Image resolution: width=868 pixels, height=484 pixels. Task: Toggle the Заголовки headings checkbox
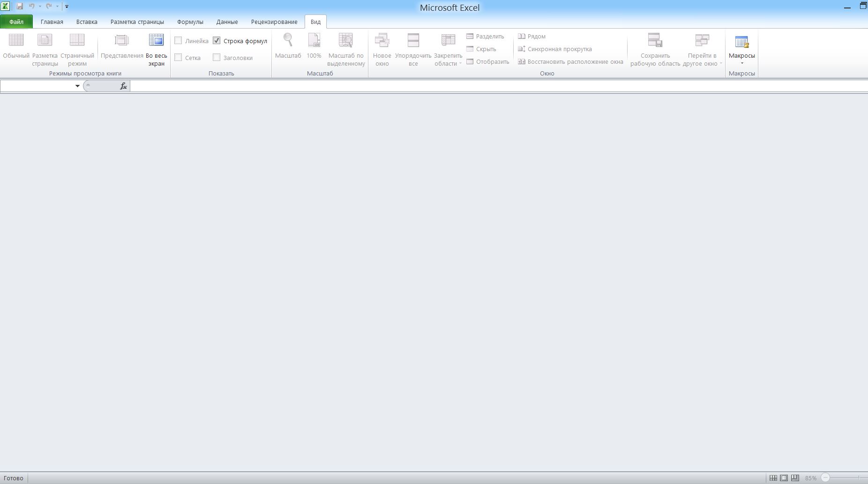tap(217, 58)
